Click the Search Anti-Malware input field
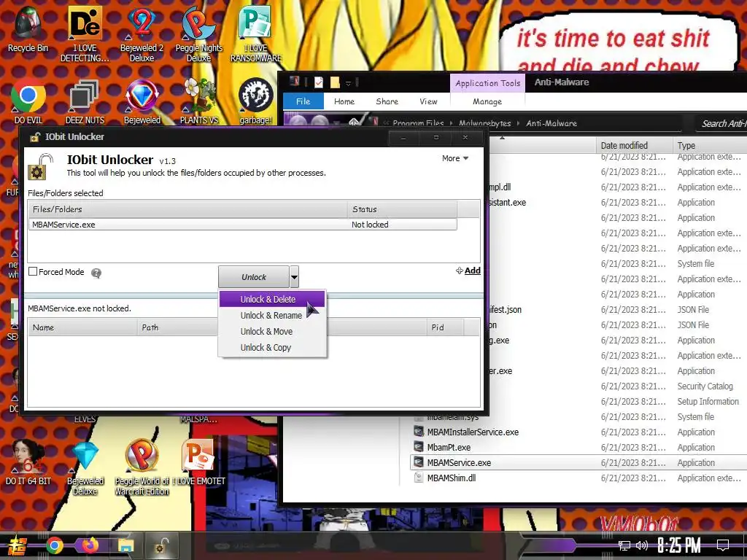The height and width of the screenshot is (560, 747). tap(721, 123)
